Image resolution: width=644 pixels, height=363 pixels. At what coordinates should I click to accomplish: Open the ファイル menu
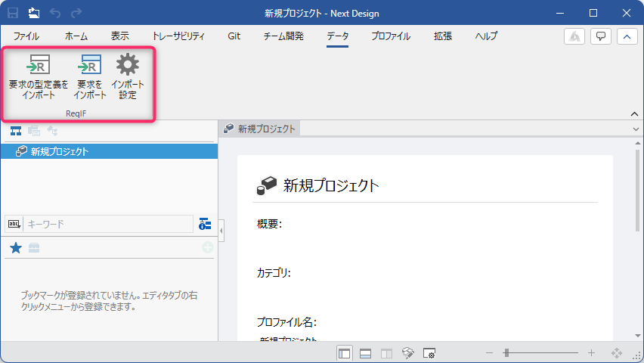coord(26,36)
